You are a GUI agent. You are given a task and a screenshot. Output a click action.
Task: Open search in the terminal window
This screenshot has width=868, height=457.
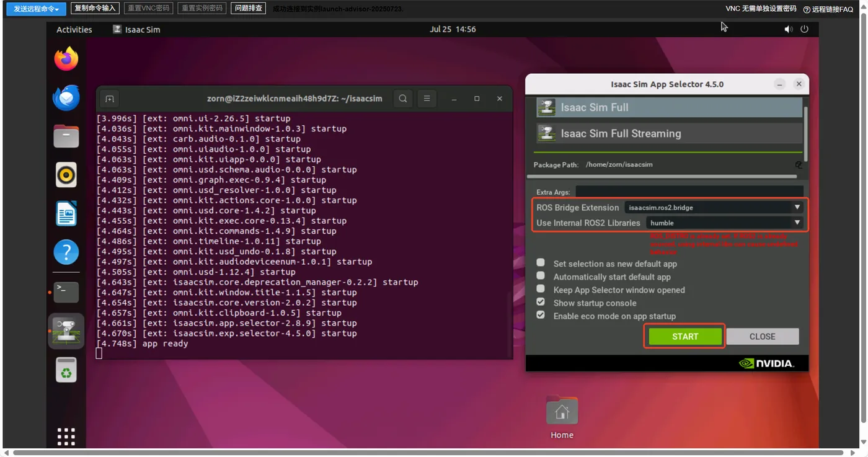click(403, 99)
